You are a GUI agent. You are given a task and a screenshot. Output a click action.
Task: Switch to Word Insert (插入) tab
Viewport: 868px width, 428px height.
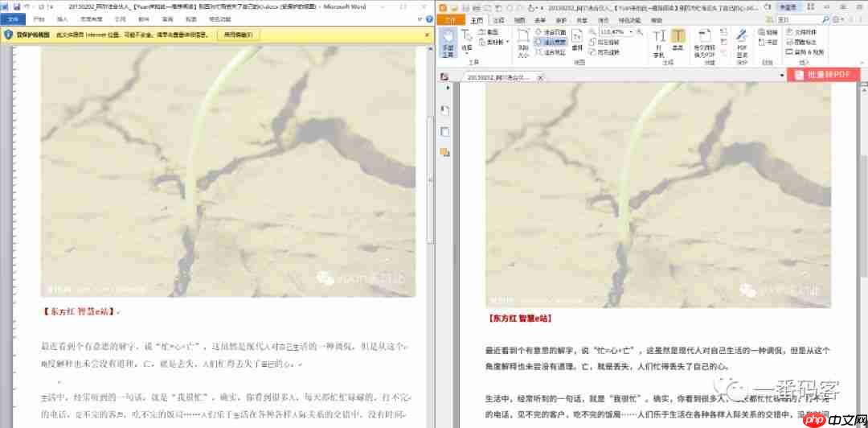point(62,19)
